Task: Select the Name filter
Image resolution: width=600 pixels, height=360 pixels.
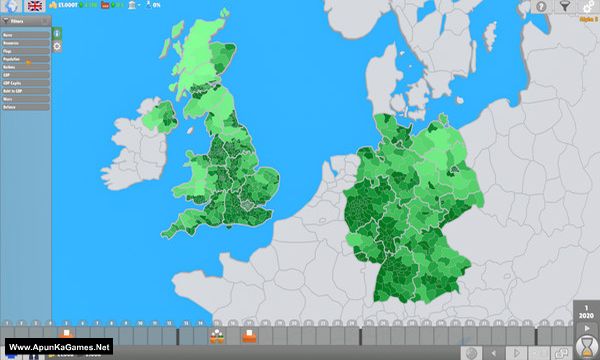Action: coord(26,35)
